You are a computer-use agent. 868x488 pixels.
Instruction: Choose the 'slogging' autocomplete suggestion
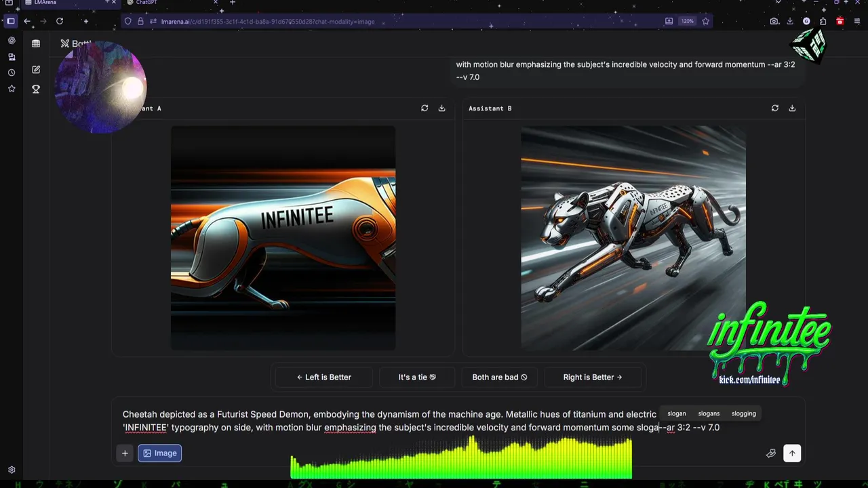point(744,413)
